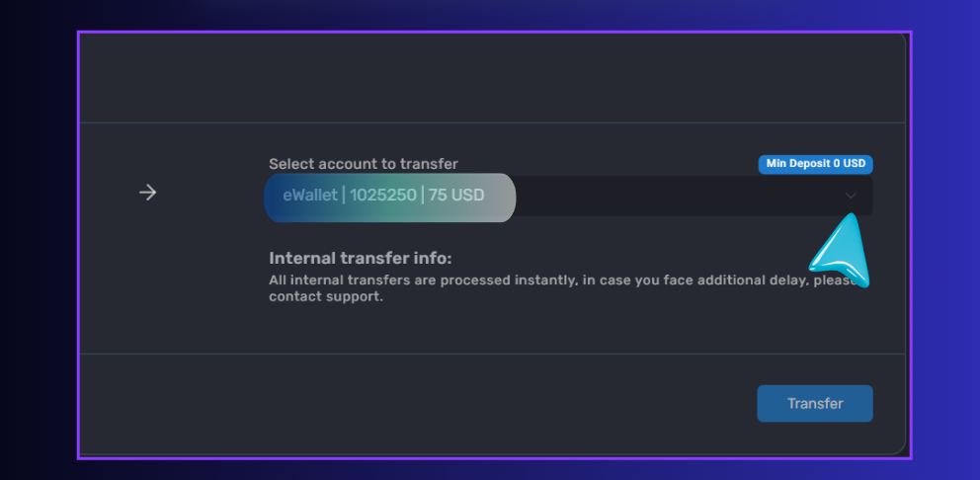Click the lower divider above Transfer button
This screenshot has height=480, width=980.
click(492, 354)
